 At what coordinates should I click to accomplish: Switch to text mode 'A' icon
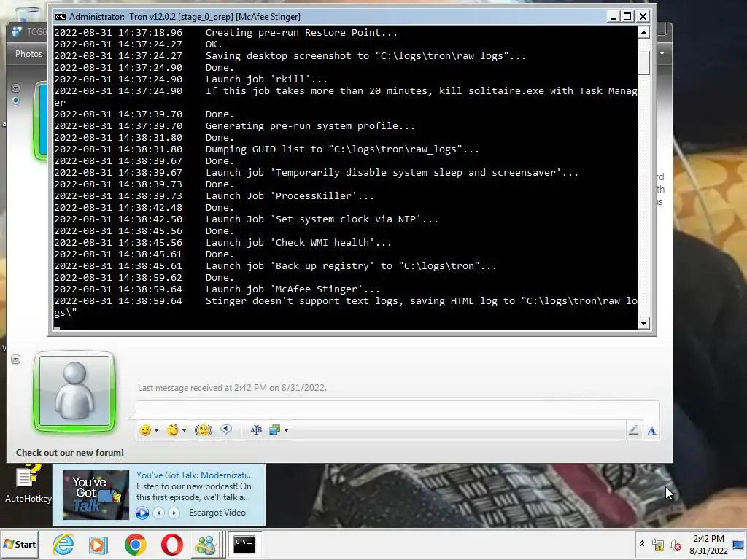pos(651,430)
